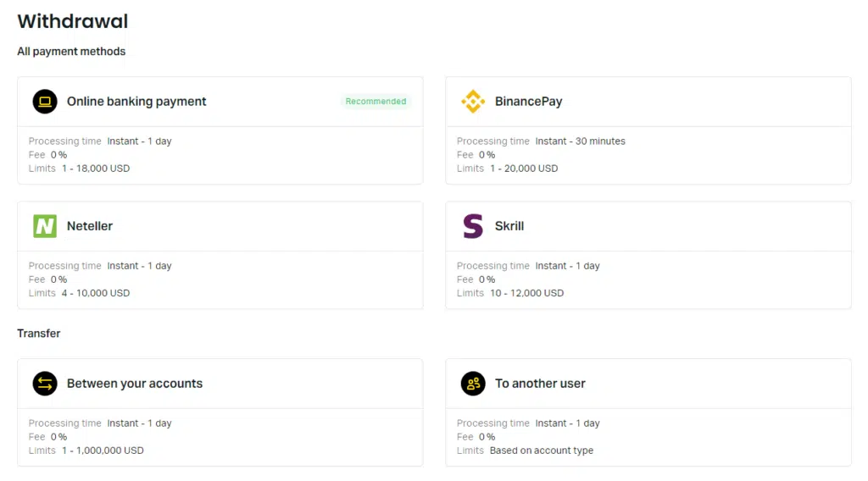Viewport: 868px width, 481px height.
Task: Click the purple Skrill logo
Action: click(473, 226)
